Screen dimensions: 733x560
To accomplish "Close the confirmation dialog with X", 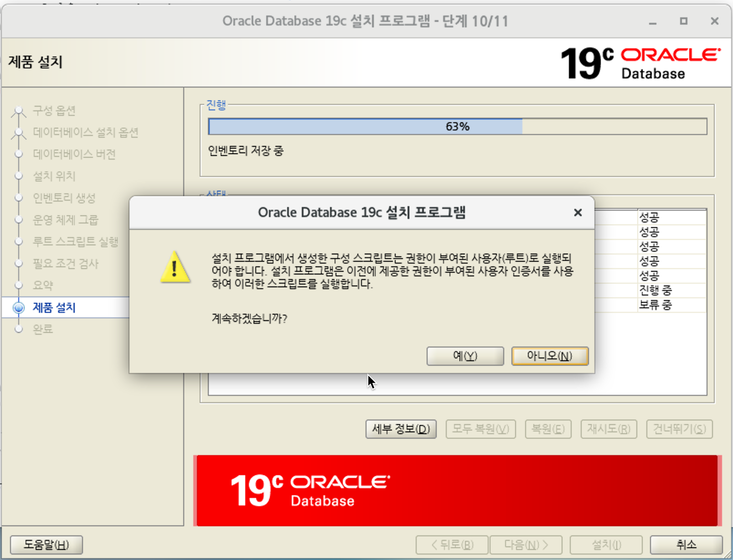I will pos(578,213).
